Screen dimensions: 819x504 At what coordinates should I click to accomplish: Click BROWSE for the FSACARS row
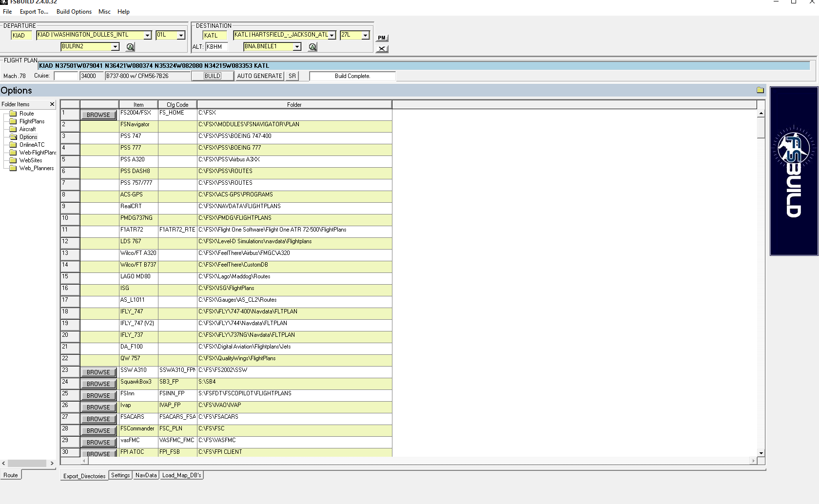pyautogui.click(x=98, y=419)
